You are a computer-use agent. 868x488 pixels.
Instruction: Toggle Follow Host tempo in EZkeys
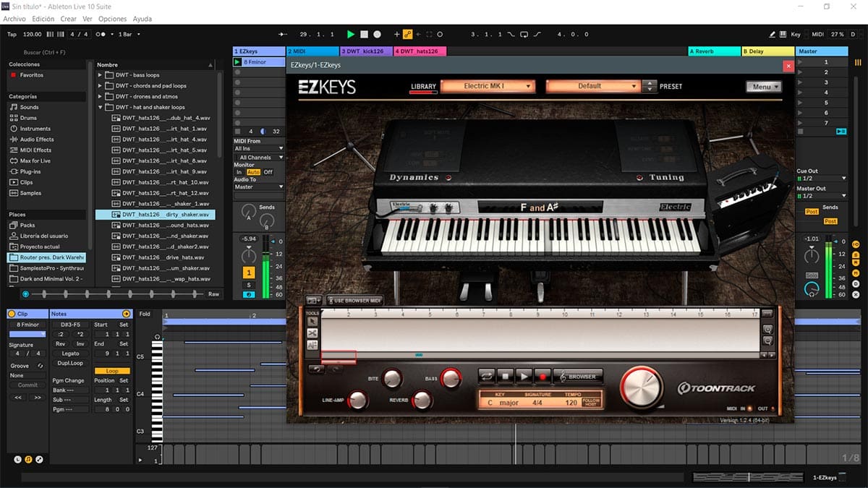592,401
